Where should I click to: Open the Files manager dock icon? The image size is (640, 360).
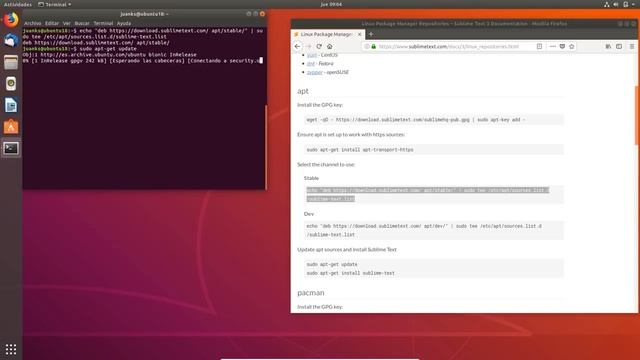pos(11,62)
